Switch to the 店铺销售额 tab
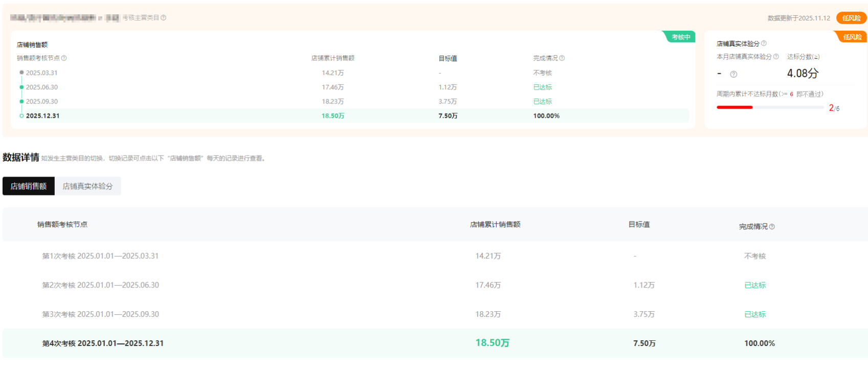Screen dimensions: 868x371 tap(29, 186)
